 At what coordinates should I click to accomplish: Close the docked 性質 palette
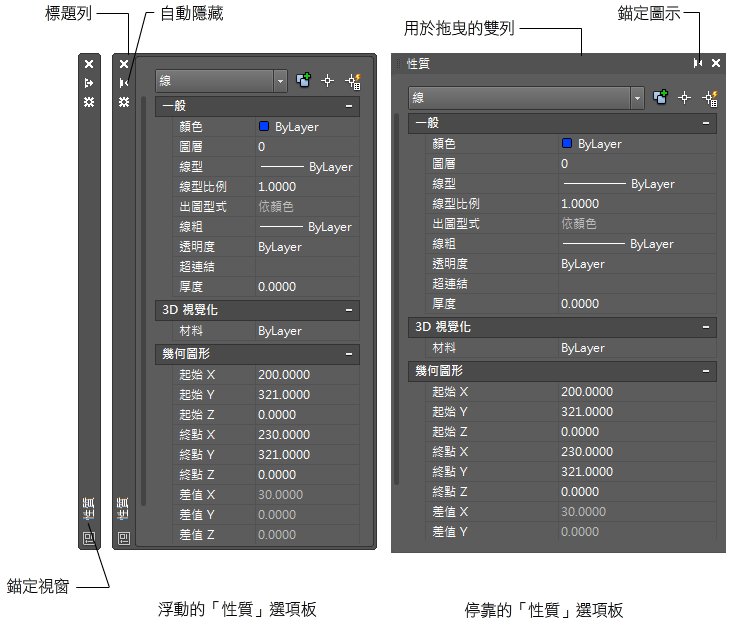[x=716, y=63]
